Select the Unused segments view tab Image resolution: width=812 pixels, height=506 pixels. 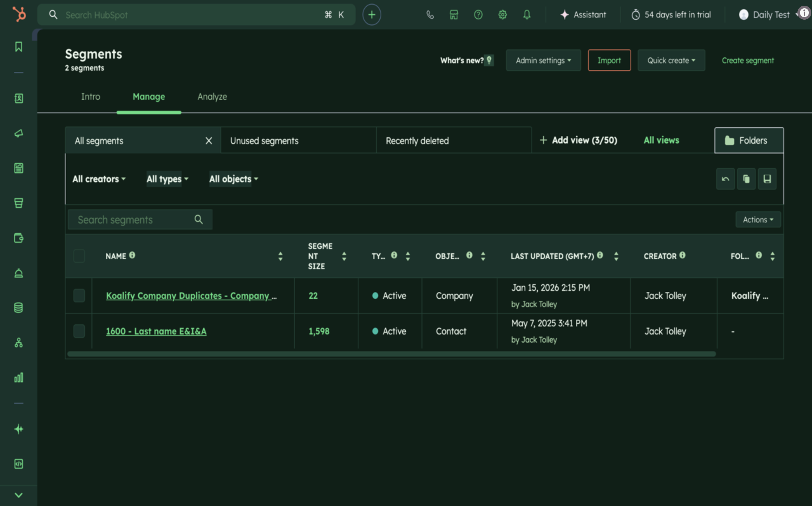[264, 140]
